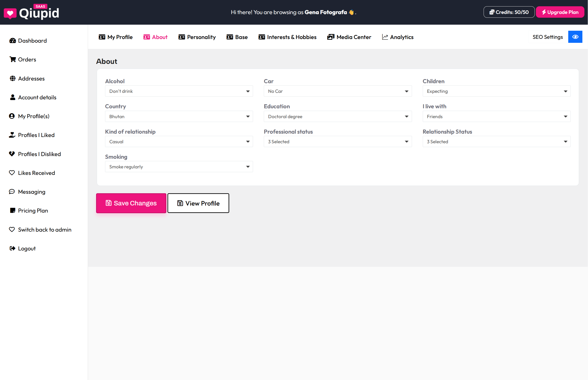Screen dimensions: 588x380
Task: Expand the Country dropdown showing Bhutan
Action: pyautogui.click(x=179, y=116)
